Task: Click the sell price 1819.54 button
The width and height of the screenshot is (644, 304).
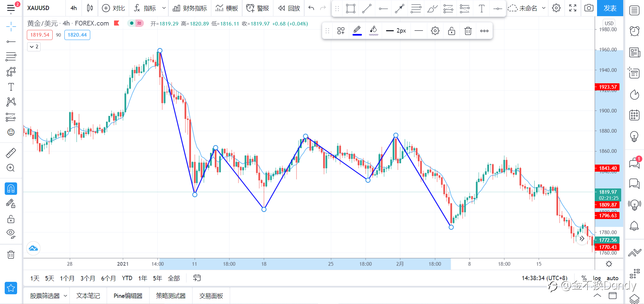Action: pyautogui.click(x=40, y=35)
